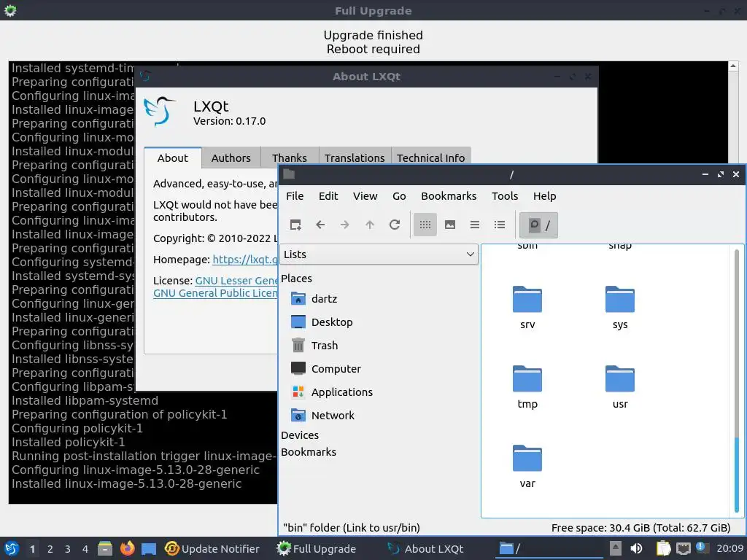Open Applications in Places
747x560 pixels.
tap(332, 392)
